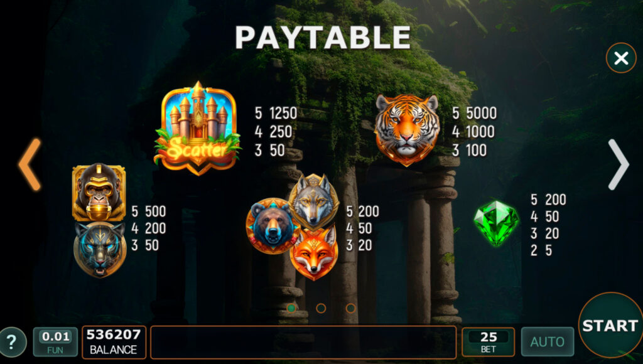The image size is (643, 364).
Task: Open help with the question mark button
Action: pos(13,341)
